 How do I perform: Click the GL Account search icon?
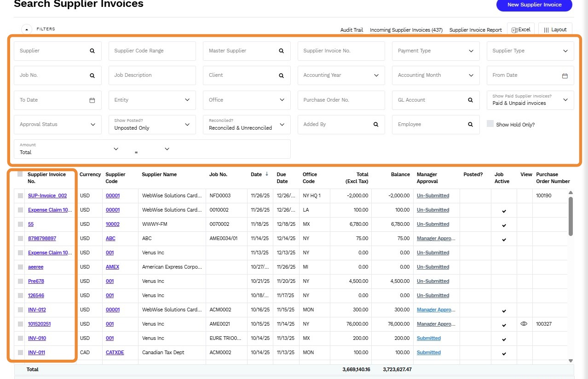pyautogui.click(x=470, y=100)
